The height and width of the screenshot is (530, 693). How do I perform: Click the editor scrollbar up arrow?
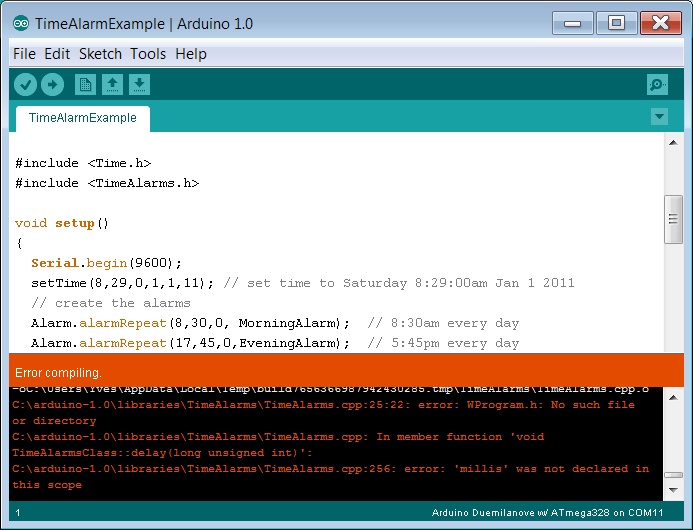673,142
